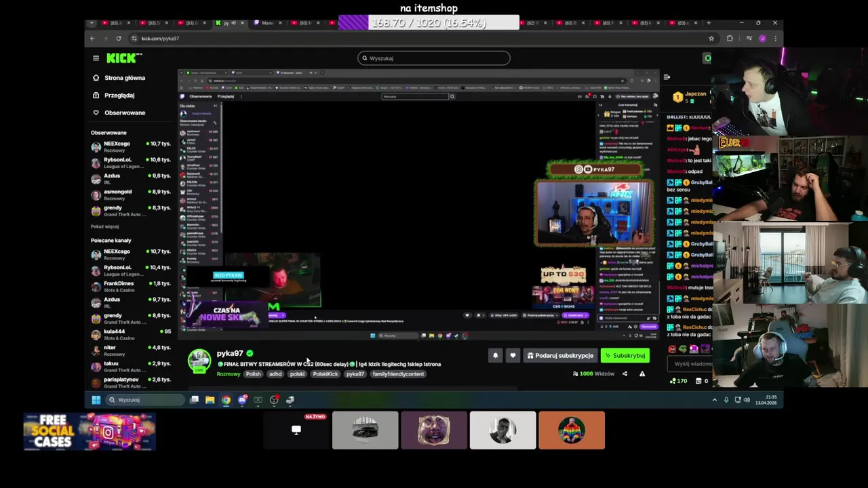The image size is (868, 488).
Task: Bookmark the page with the star icon
Action: point(711,39)
